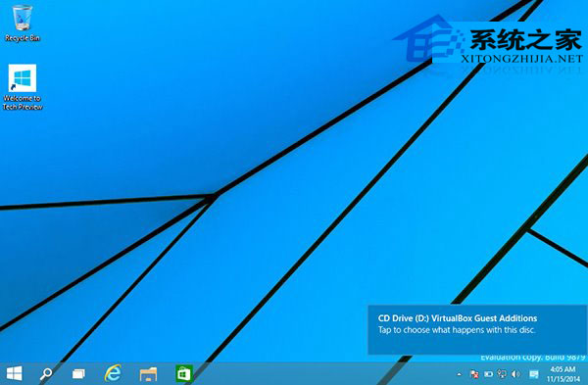Screen dimensions: 588x385
Task: Click the volume speaker tray icon
Action: pos(516,374)
